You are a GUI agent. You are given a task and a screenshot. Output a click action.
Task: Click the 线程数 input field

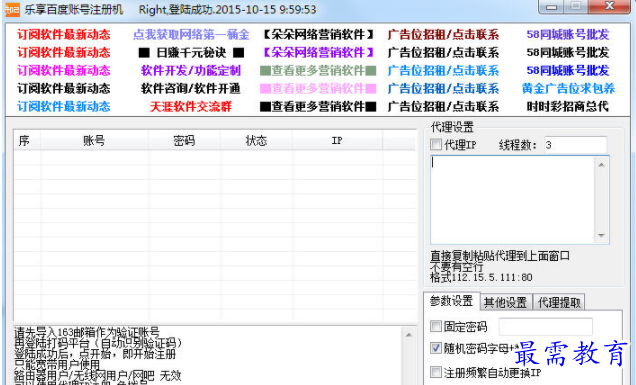(575, 145)
